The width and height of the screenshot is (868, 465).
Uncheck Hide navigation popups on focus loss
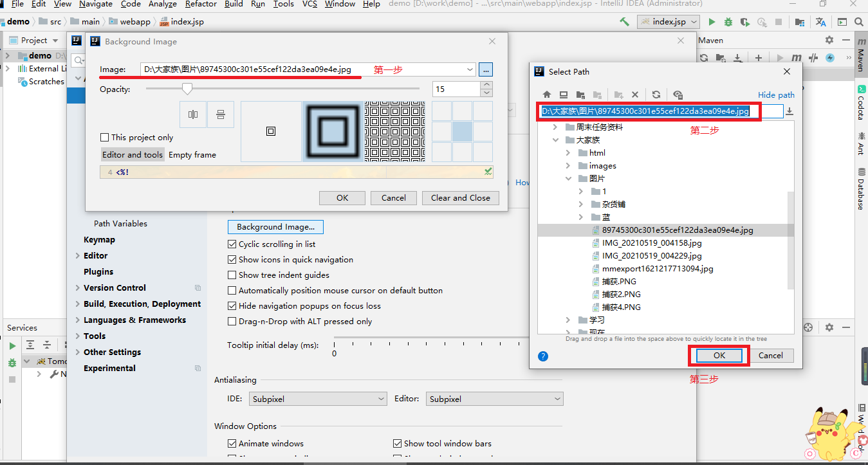232,306
